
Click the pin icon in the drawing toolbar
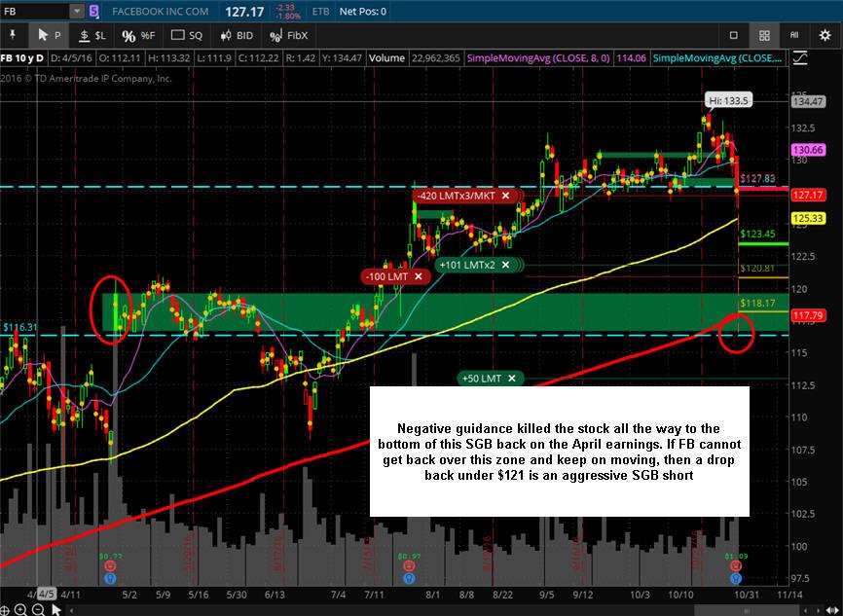(x=13, y=35)
